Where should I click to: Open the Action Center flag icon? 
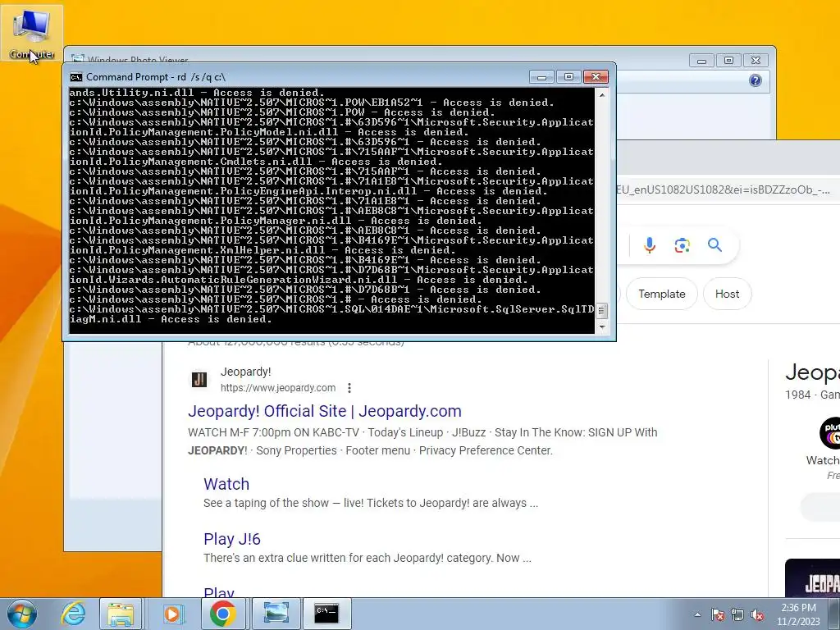point(717,614)
